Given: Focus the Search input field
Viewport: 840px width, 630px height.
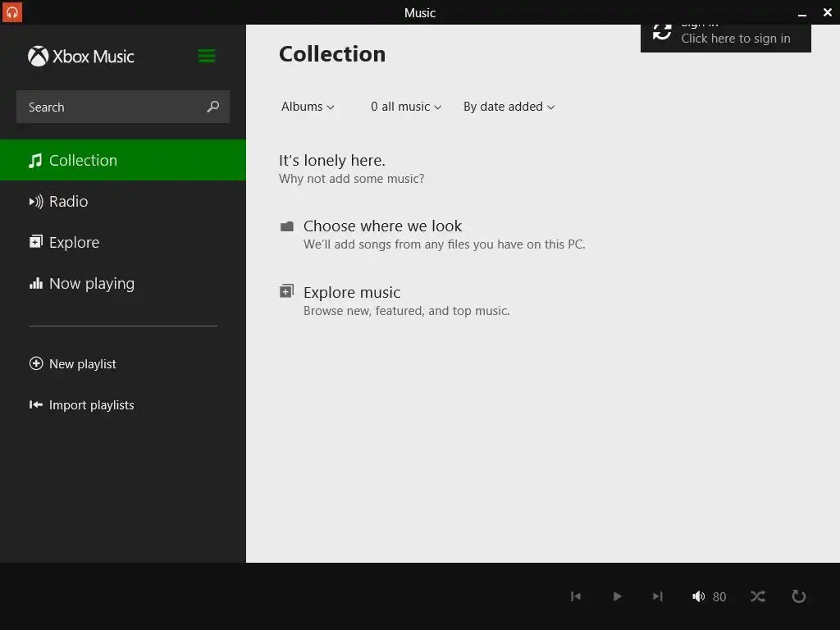Looking at the screenshot, I should [x=123, y=107].
